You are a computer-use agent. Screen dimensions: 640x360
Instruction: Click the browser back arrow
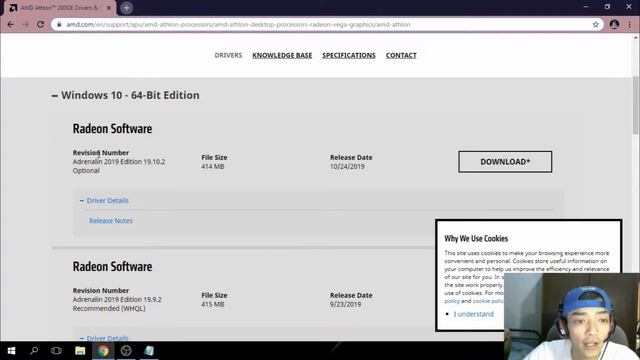pos(11,24)
